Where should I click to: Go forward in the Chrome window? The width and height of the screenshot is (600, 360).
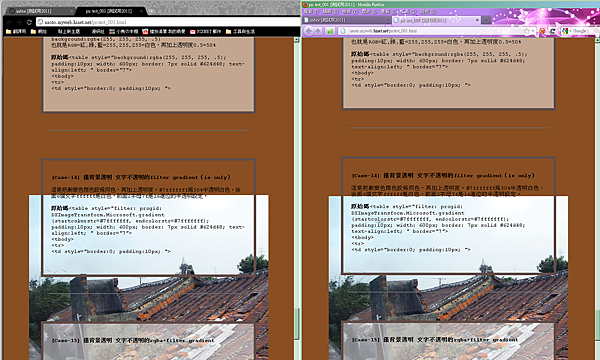pos(19,22)
